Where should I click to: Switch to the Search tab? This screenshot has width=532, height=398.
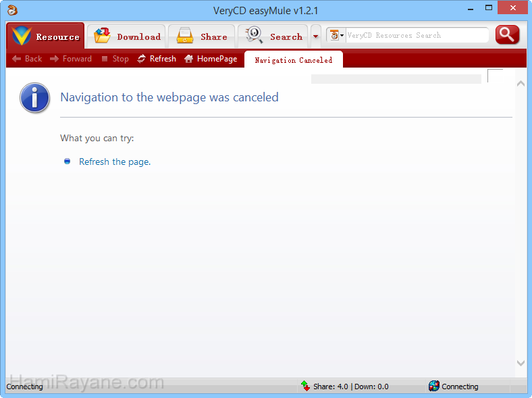pyautogui.click(x=273, y=36)
